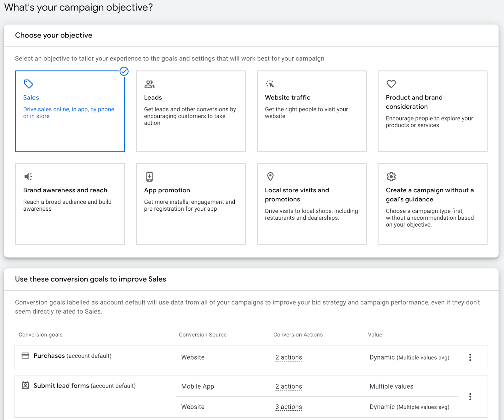Click the Brand awareness megaphone icon
Viewport: 504px width, 420px height.
point(28,177)
